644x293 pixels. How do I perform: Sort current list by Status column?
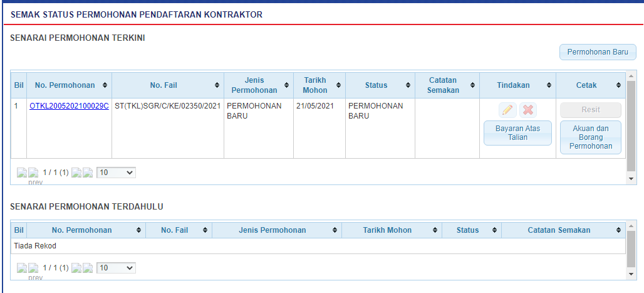pyautogui.click(x=380, y=85)
